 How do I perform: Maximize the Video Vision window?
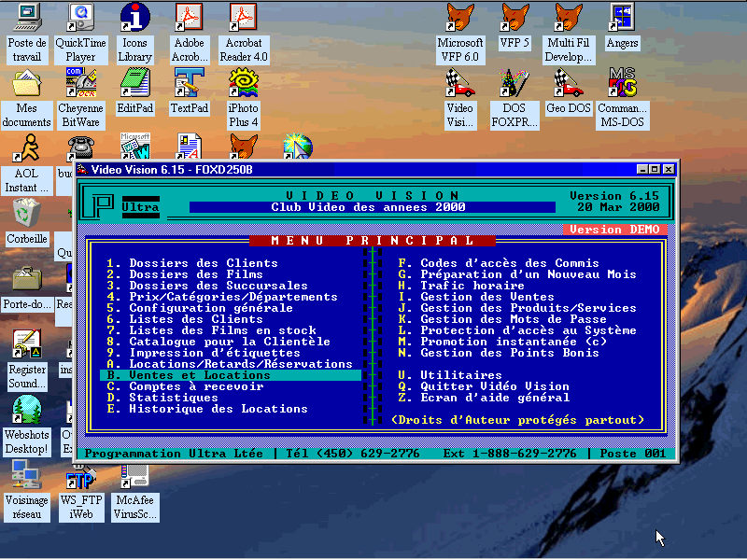click(x=655, y=169)
